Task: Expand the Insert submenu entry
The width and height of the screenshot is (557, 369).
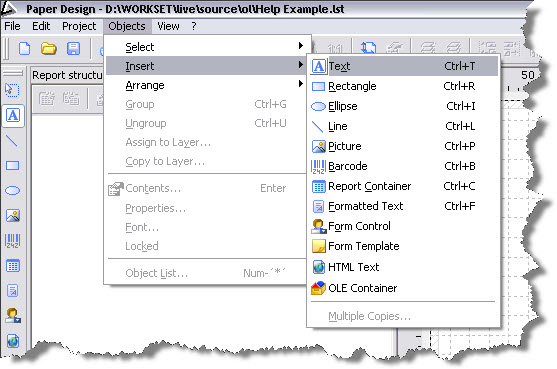Action: click(207, 66)
